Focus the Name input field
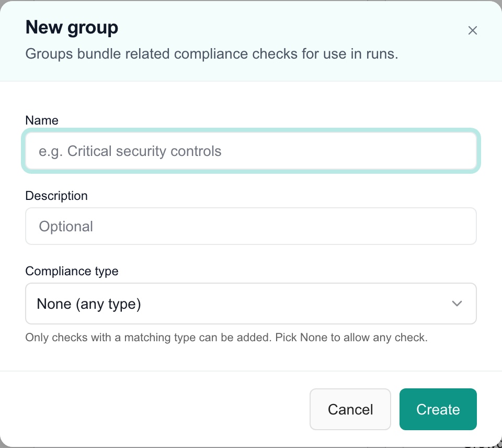 (x=251, y=151)
